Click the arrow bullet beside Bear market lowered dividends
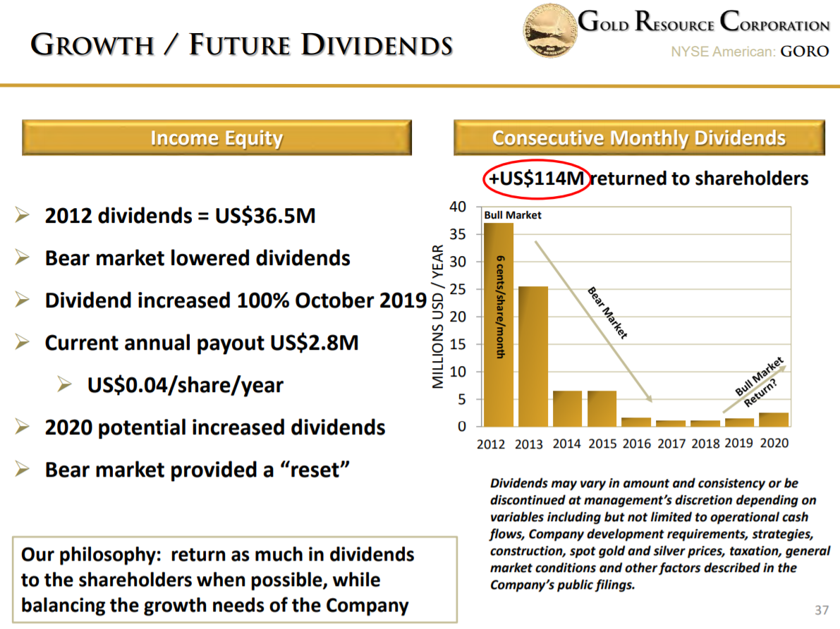 coord(22,258)
